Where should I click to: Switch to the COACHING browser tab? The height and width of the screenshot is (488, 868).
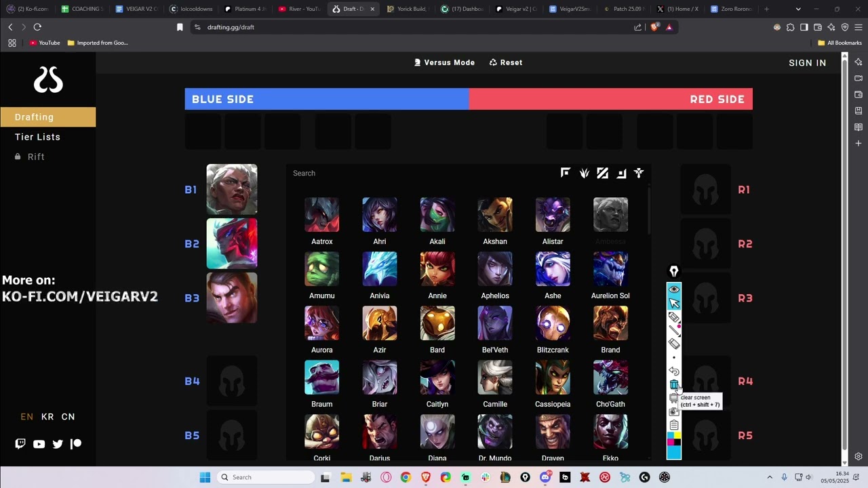point(82,9)
